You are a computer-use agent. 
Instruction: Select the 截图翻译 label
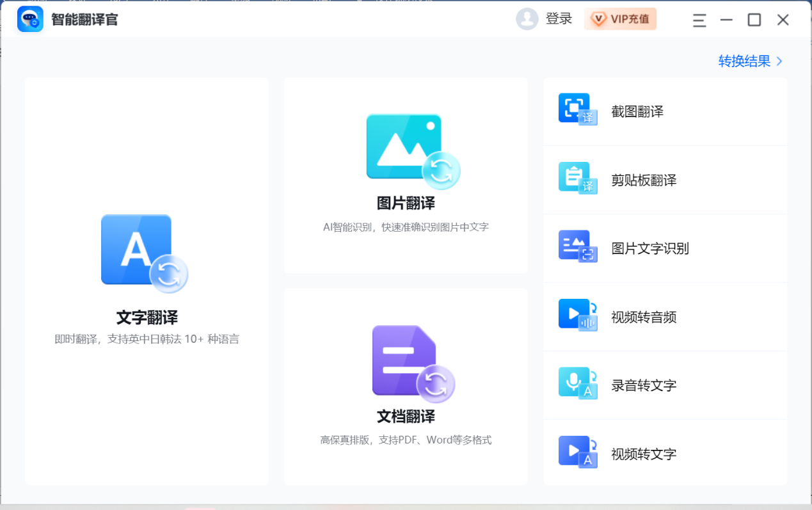[637, 112]
